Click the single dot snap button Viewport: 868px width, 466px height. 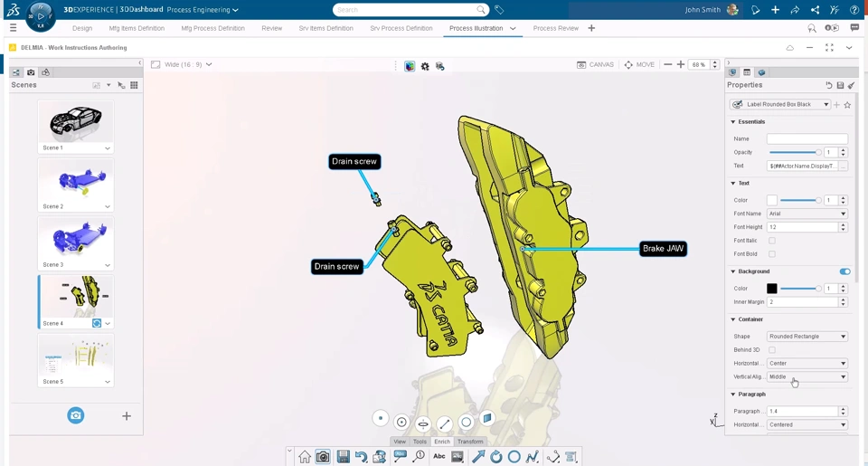click(x=381, y=418)
